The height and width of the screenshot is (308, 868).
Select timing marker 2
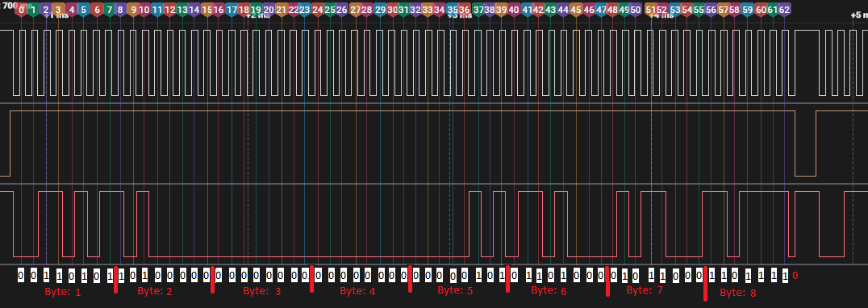click(46, 10)
